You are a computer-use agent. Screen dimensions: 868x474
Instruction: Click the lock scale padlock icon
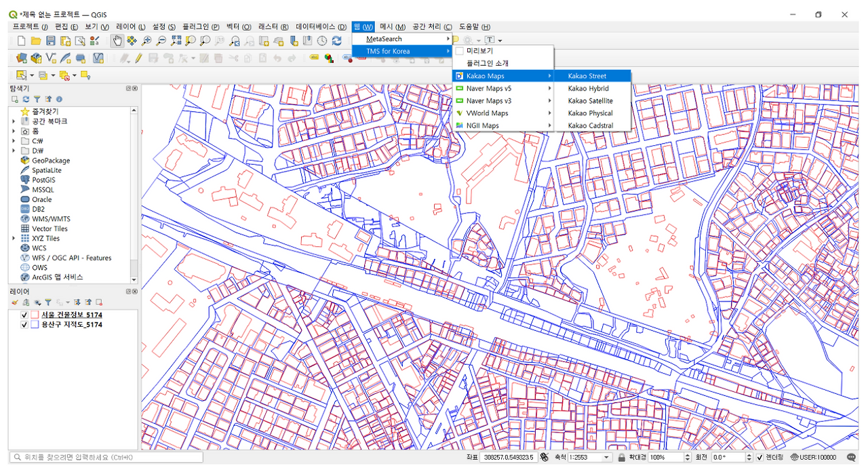click(x=620, y=458)
